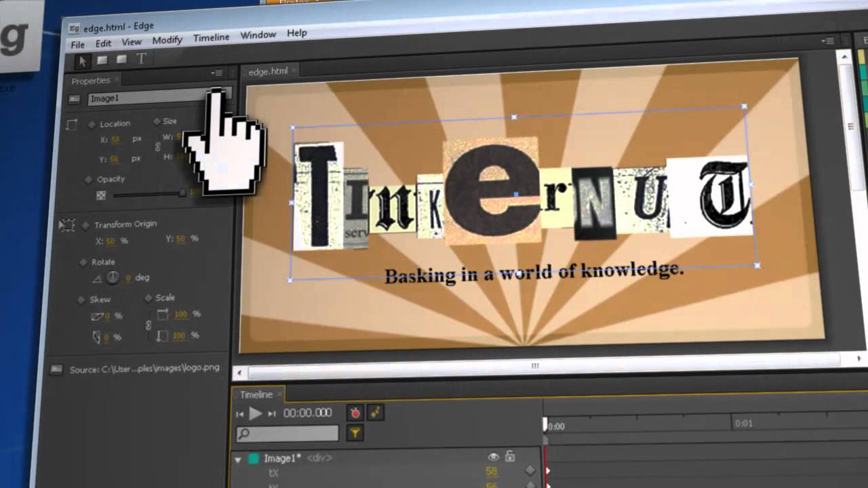Viewport: 868px width, 488px height.
Task: Open the View menu
Action: 132,42
